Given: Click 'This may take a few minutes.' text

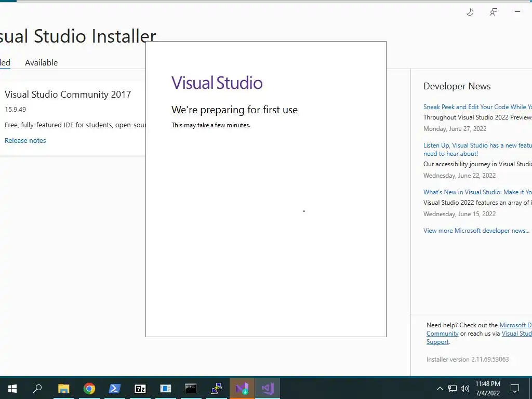Looking at the screenshot, I should tap(211, 125).
